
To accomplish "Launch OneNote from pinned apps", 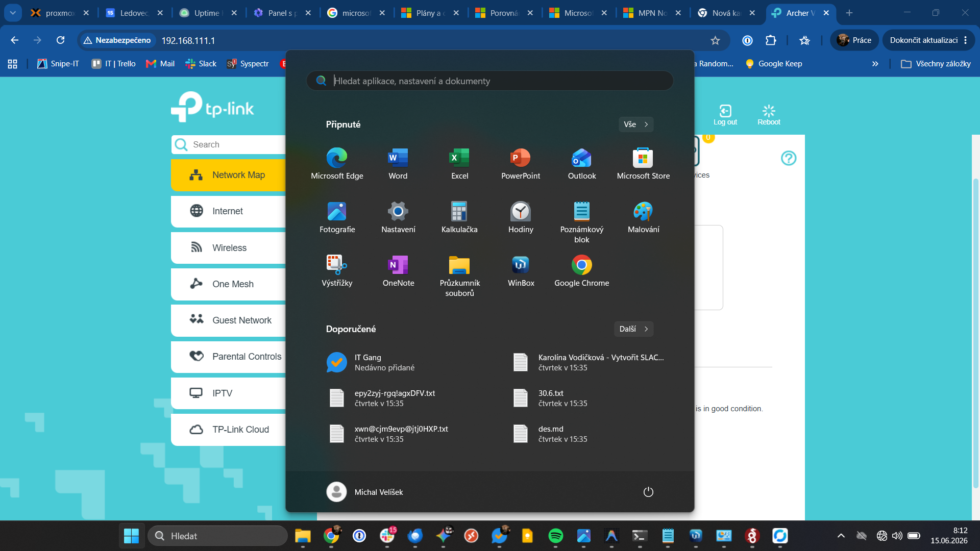I will point(398,271).
